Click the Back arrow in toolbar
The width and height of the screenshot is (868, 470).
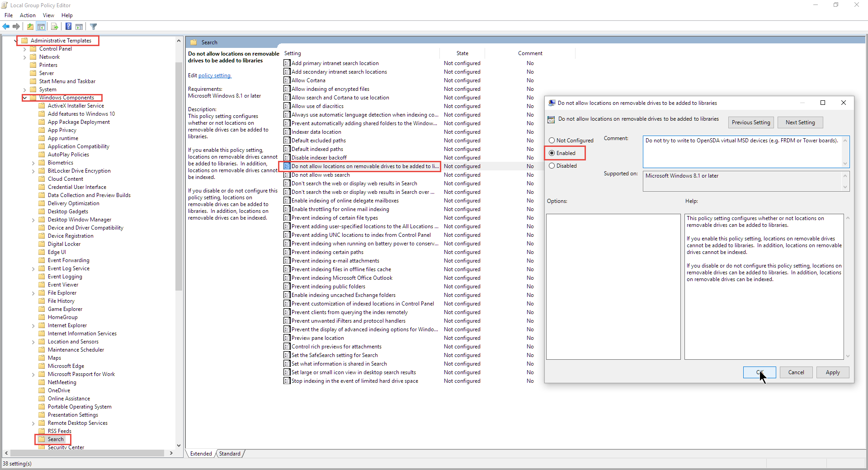tap(6, 27)
